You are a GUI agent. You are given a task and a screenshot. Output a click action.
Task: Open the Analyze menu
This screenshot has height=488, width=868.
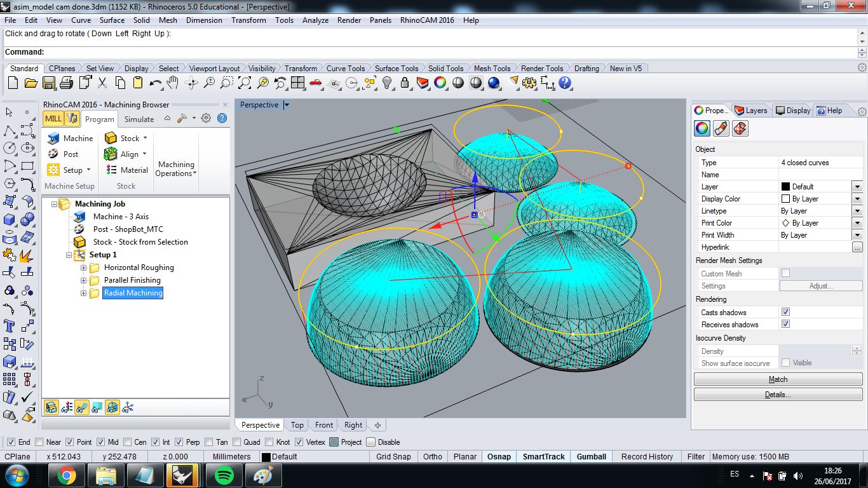point(315,20)
